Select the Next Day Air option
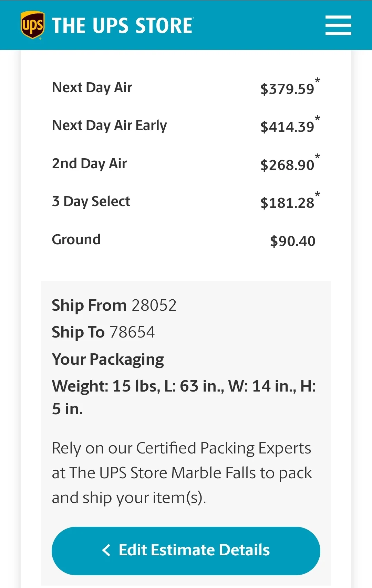This screenshot has width=372, height=588. 92,88
